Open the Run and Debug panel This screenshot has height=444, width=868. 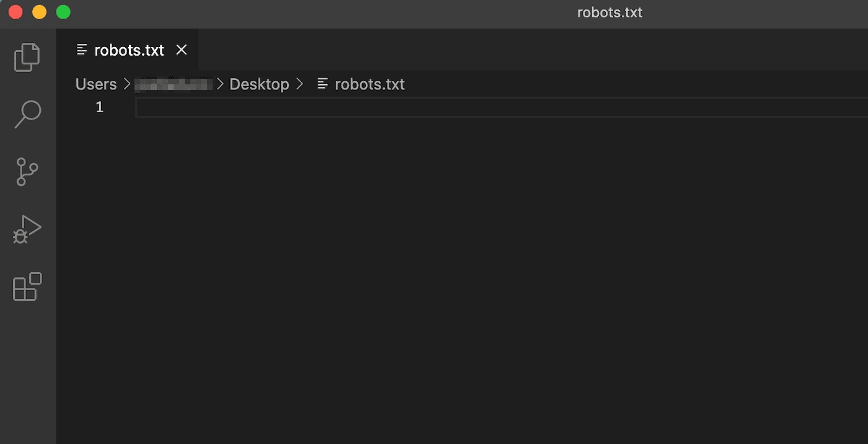tap(27, 229)
